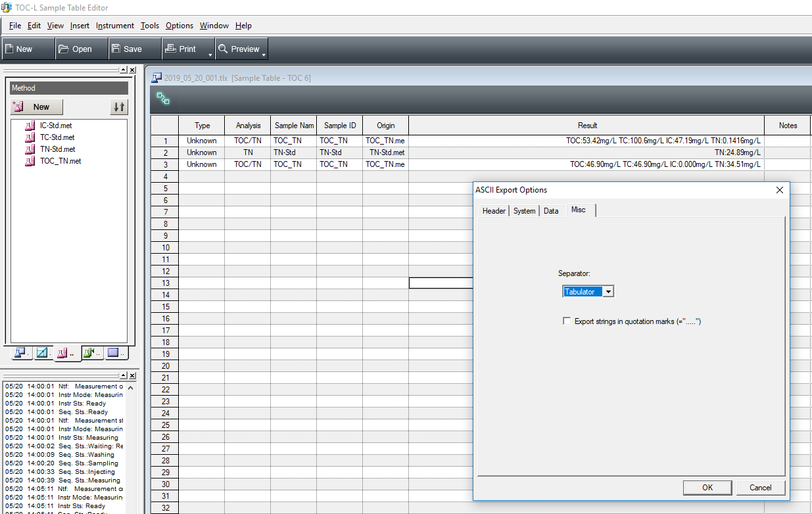The image size is (812, 514).
Task: Click the teal connection status icon above the table
Action: [162, 100]
